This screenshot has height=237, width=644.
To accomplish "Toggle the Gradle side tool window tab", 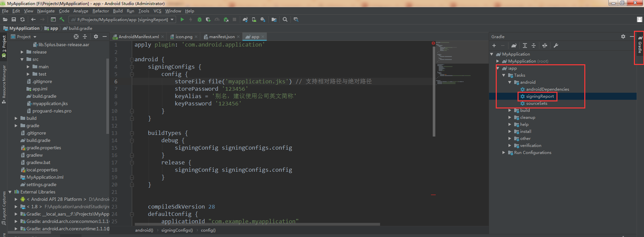I will point(640,45).
